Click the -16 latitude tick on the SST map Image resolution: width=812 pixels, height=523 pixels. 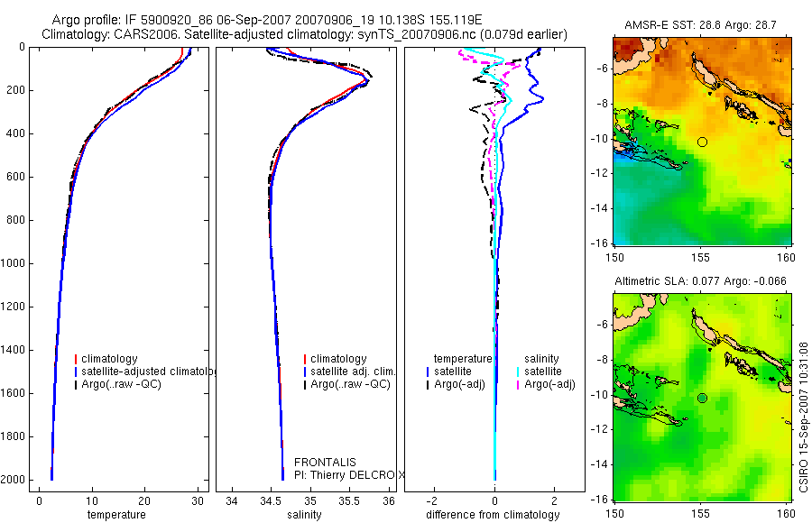[599, 243]
